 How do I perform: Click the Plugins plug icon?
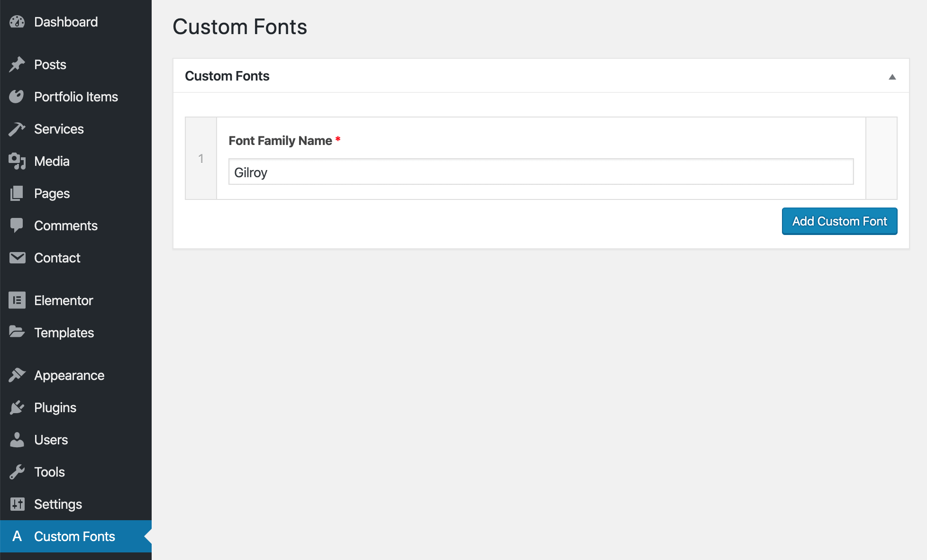(17, 407)
